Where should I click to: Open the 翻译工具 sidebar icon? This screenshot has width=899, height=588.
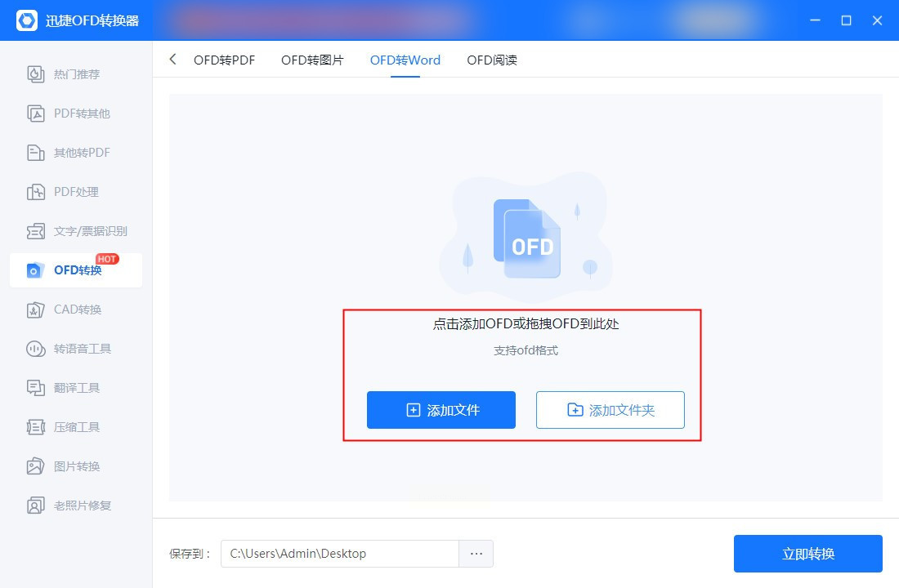coord(35,388)
